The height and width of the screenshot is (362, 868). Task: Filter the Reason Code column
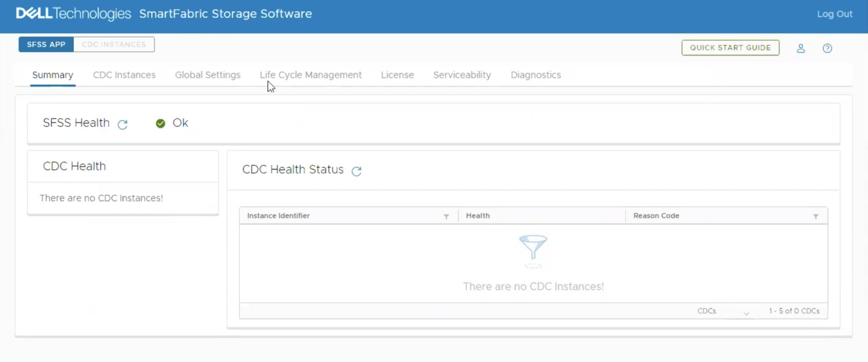816,217
